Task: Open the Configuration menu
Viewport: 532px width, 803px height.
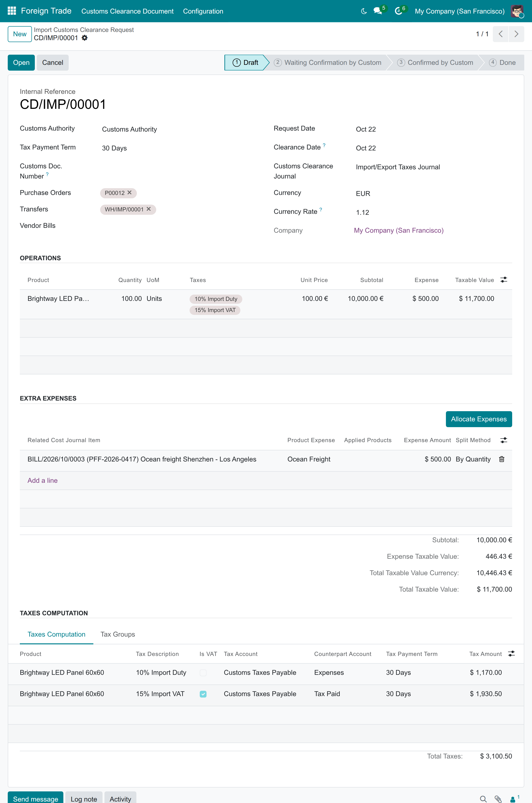Action: [203, 11]
